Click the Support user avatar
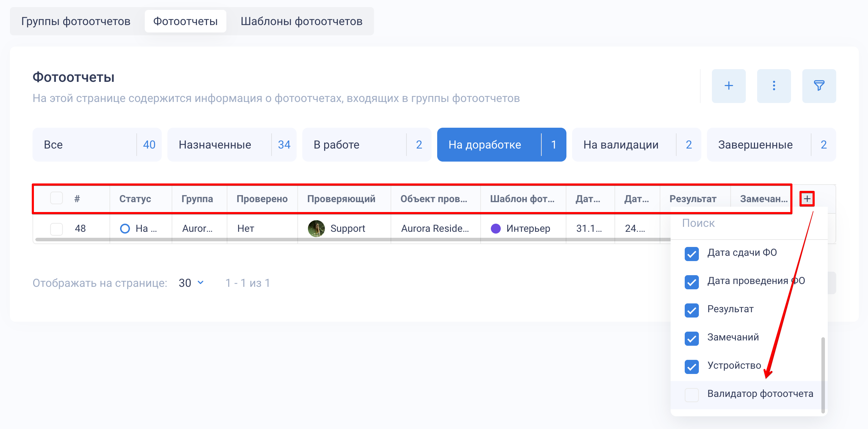868x429 pixels. (x=316, y=229)
